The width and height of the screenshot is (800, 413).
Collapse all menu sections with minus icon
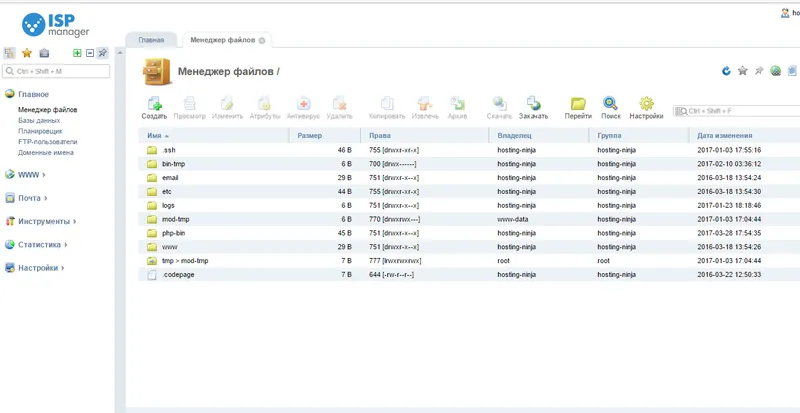[x=90, y=53]
